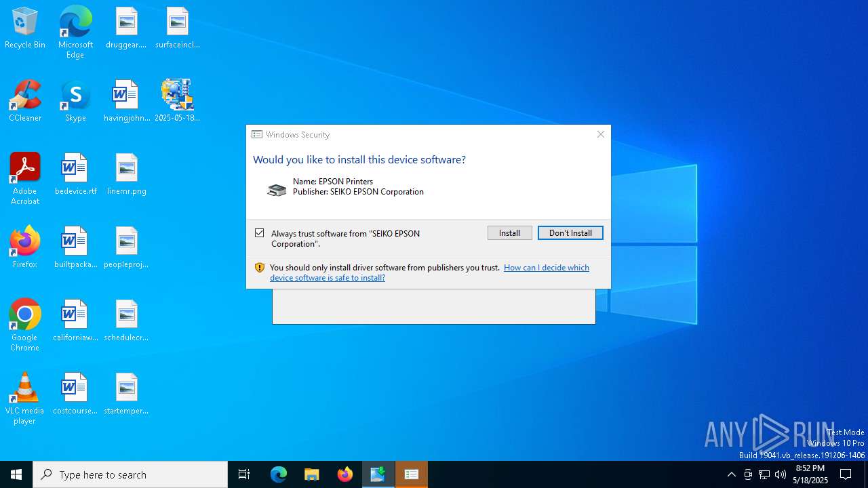Select the bedevice.rtf document icon

[75, 175]
